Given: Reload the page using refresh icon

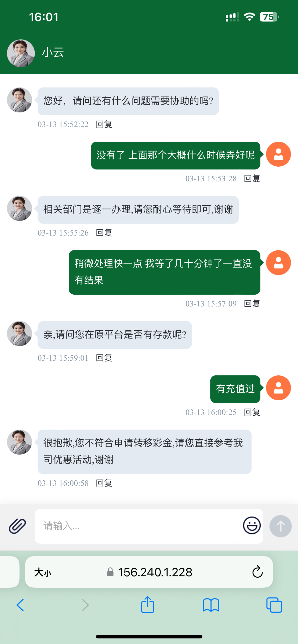Looking at the screenshot, I should (257, 572).
